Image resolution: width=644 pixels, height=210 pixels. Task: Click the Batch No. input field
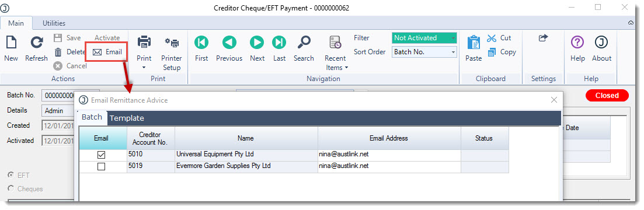point(58,95)
